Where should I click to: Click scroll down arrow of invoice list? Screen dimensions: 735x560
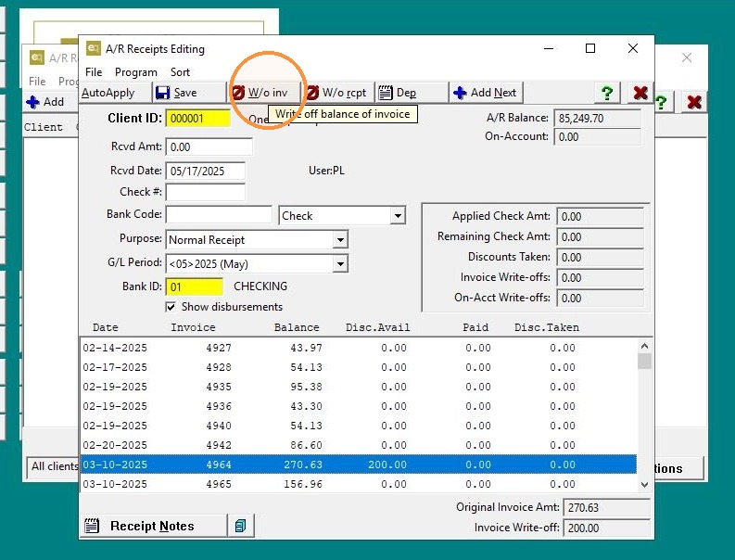[644, 485]
